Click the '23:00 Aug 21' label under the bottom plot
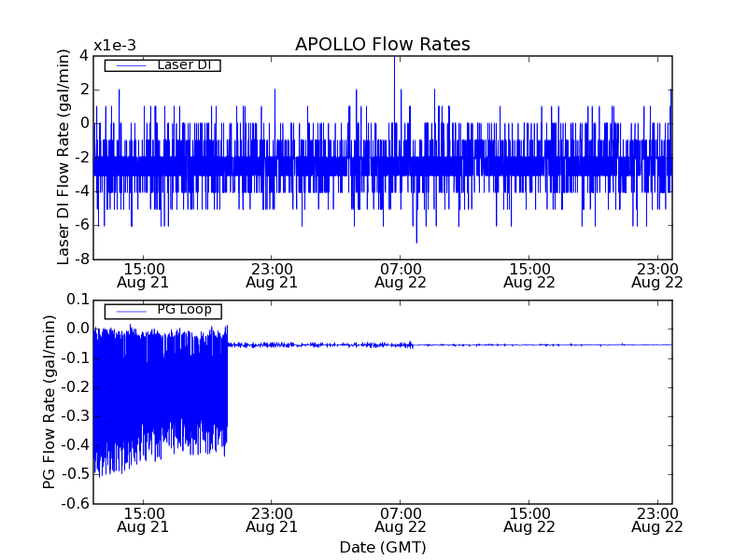747x560 pixels. (x=272, y=521)
